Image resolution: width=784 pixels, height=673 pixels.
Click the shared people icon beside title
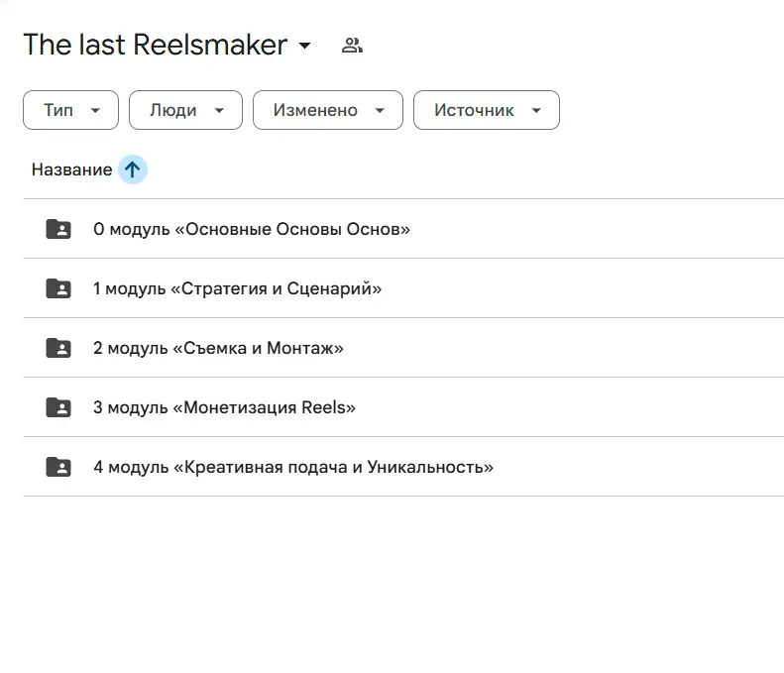click(352, 45)
